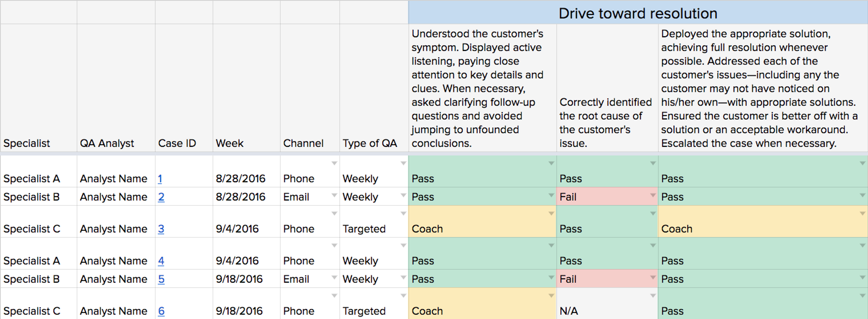Open N/A dropdown arrow in Case 6 row
Image resolution: width=868 pixels, height=319 pixels.
(653, 296)
